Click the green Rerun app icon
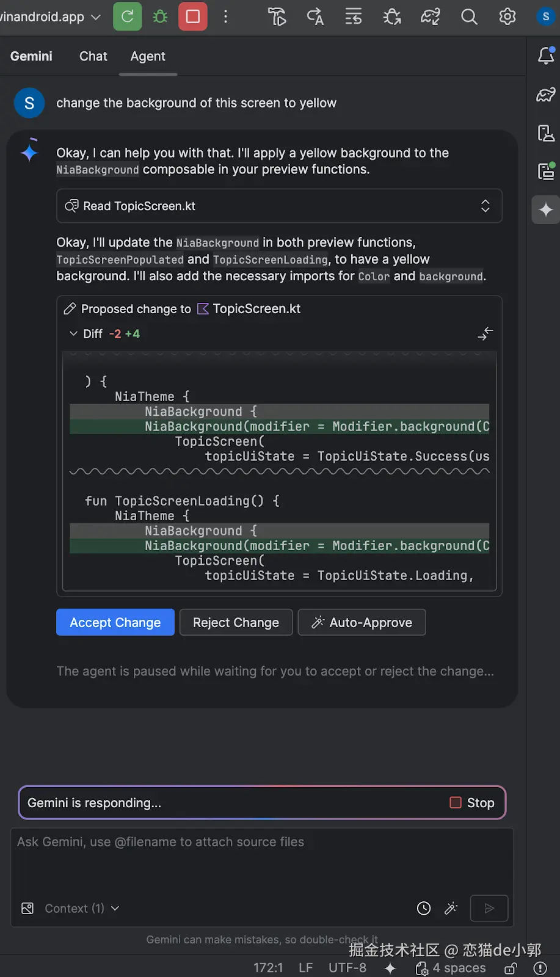 pos(127,16)
